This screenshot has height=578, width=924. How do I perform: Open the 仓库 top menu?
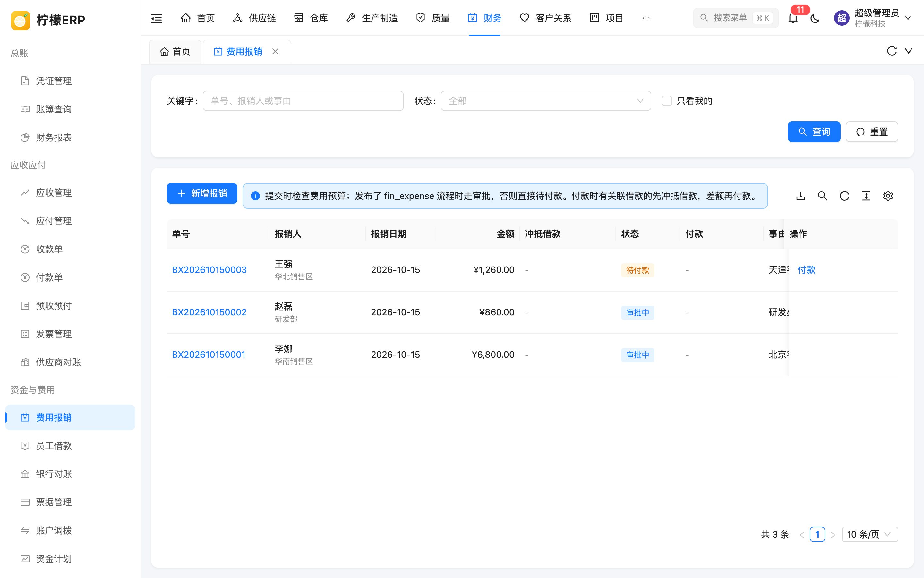[x=311, y=18]
